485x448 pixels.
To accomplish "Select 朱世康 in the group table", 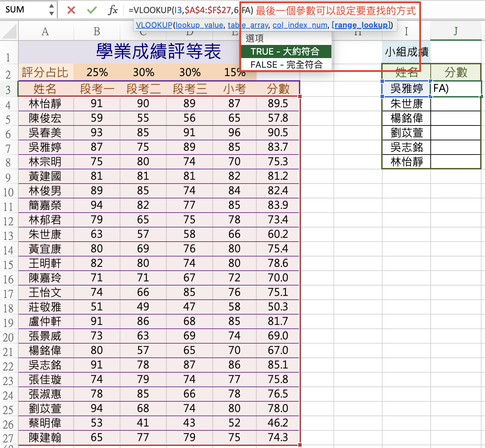I will [406, 104].
